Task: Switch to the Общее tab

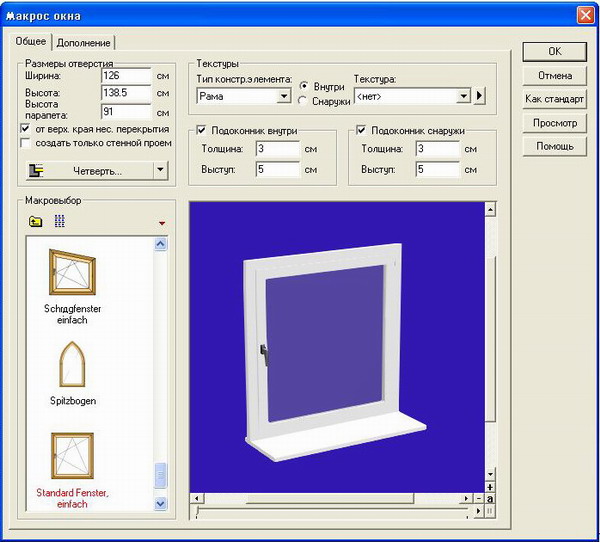Action: coord(31,41)
